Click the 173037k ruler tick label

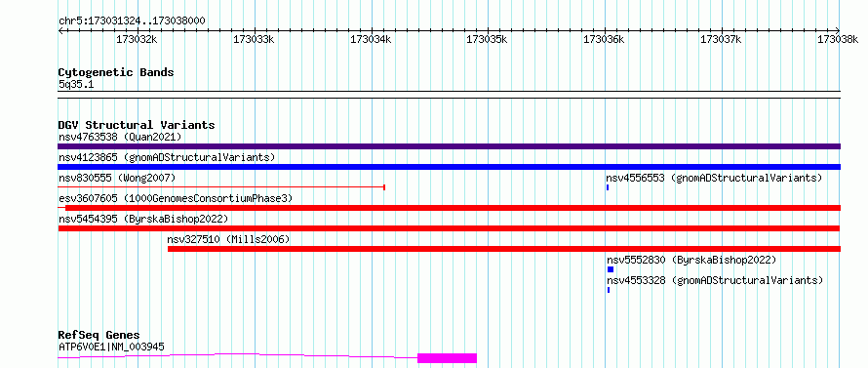[x=722, y=40]
